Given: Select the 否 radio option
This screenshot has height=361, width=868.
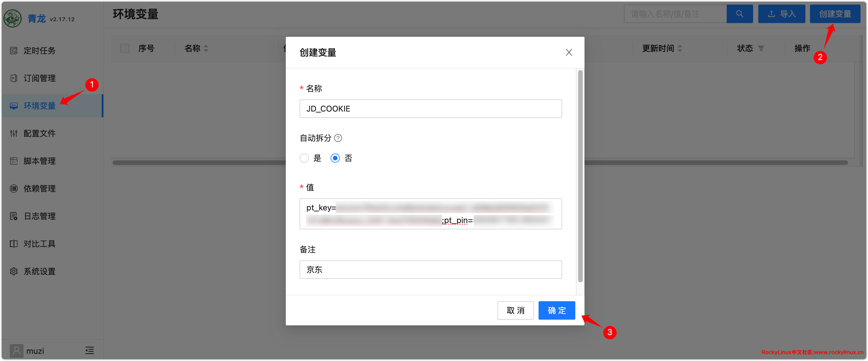Looking at the screenshot, I should coord(335,158).
